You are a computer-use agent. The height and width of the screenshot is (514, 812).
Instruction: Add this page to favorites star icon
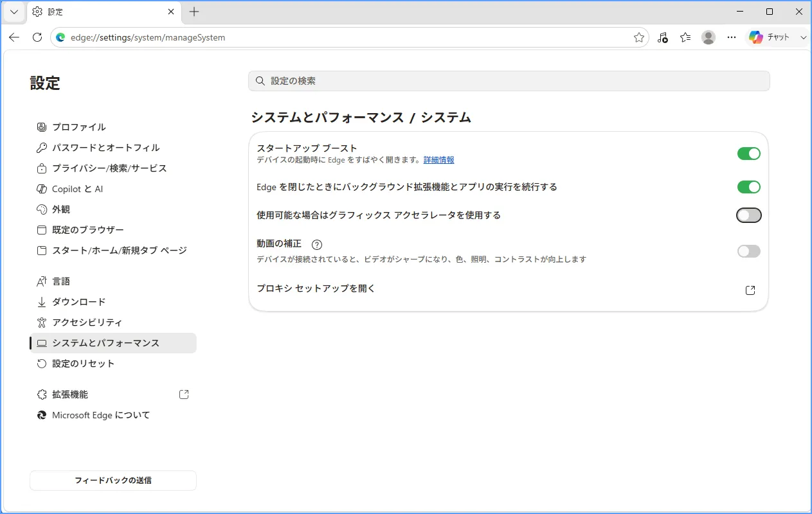coord(639,37)
